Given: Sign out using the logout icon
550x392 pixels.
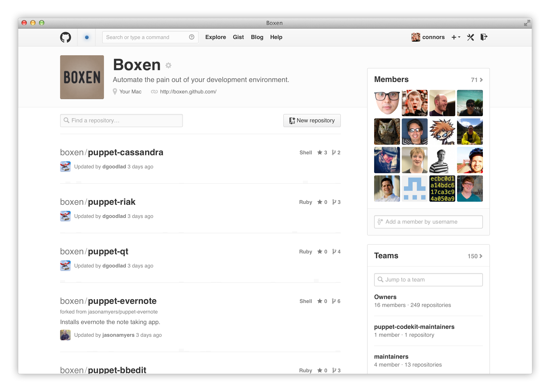Looking at the screenshot, I should click(x=484, y=37).
